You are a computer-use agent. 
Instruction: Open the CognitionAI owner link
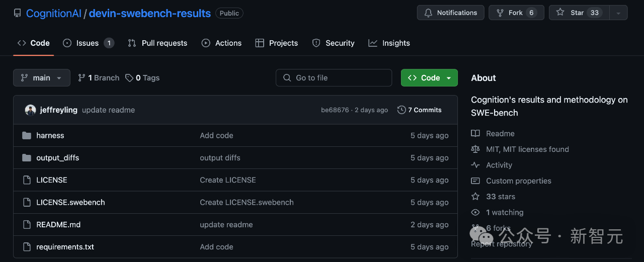(53, 14)
